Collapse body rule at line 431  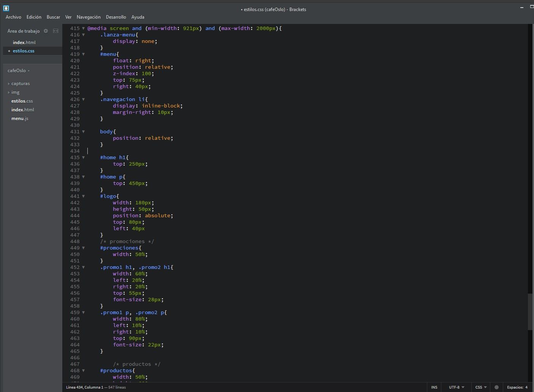pyautogui.click(x=84, y=131)
